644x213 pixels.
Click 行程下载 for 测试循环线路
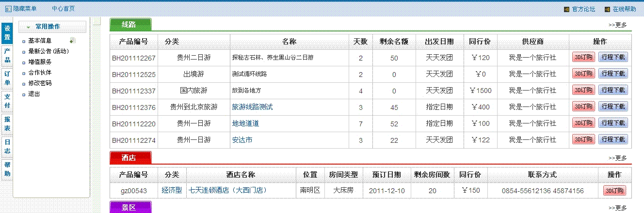point(613,74)
